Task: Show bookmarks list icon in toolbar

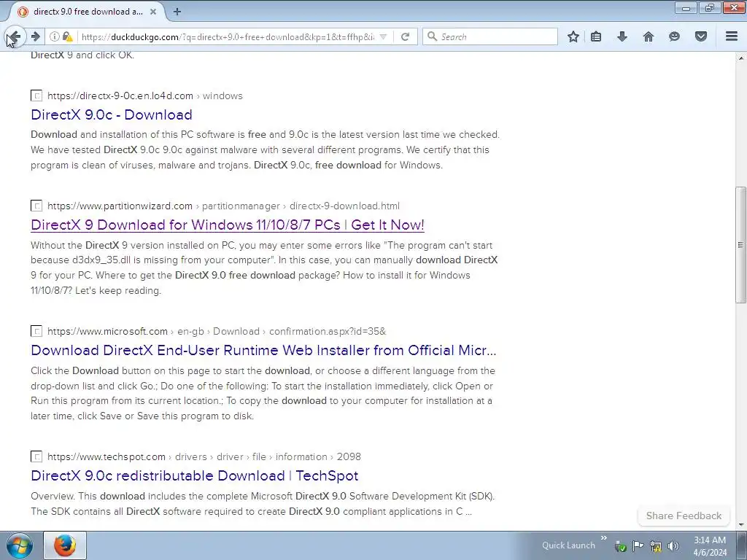Action: coord(596,36)
